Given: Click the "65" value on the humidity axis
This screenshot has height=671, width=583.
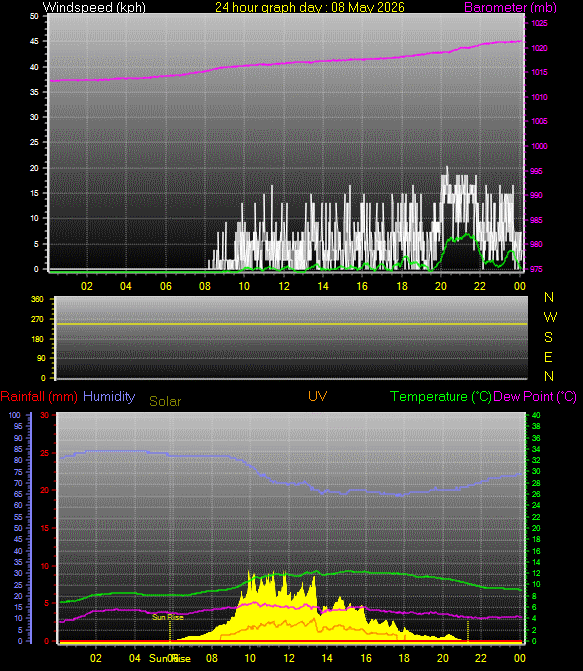Looking at the screenshot, I should coord(18,494).
